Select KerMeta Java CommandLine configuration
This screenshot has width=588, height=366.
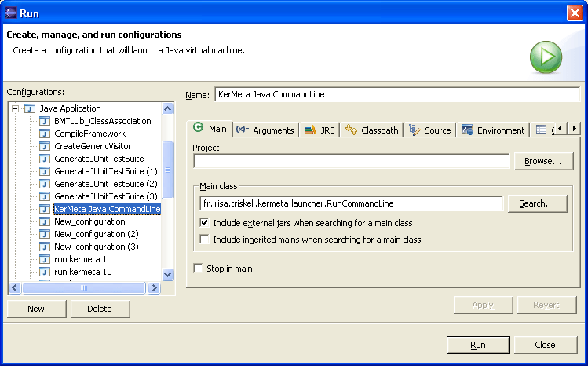(108, 209)
